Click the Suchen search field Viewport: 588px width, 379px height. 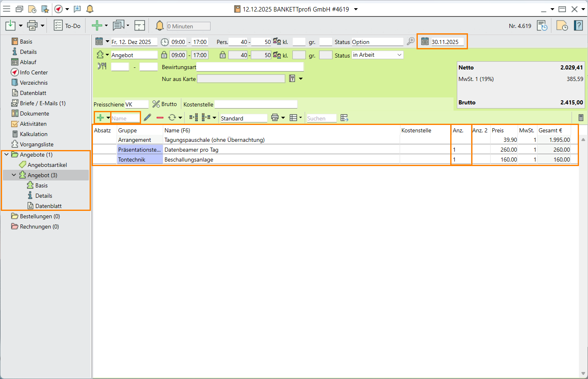pos(321,118)
